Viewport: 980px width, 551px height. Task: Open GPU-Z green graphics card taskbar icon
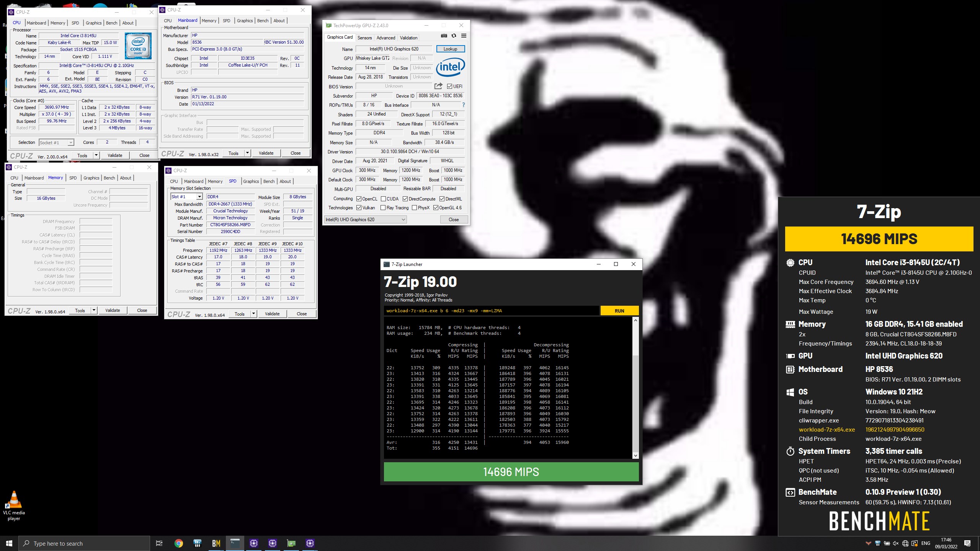291,543
